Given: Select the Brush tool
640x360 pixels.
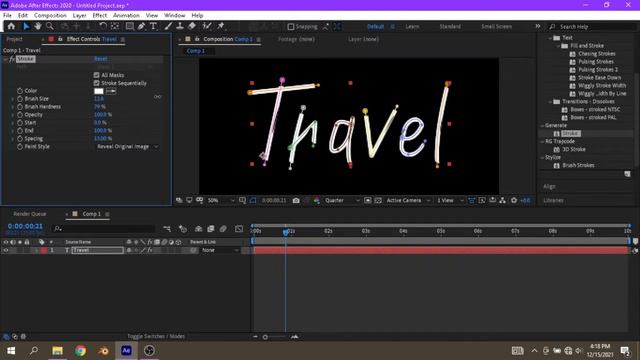Looking at the screenshot, I should tap(168, 26).
